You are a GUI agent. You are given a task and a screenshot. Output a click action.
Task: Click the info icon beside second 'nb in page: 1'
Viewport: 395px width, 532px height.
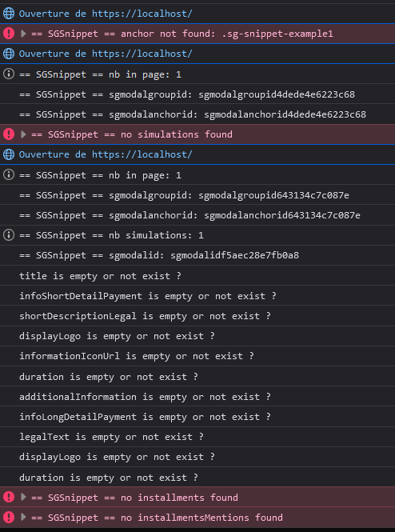point(9,174)
